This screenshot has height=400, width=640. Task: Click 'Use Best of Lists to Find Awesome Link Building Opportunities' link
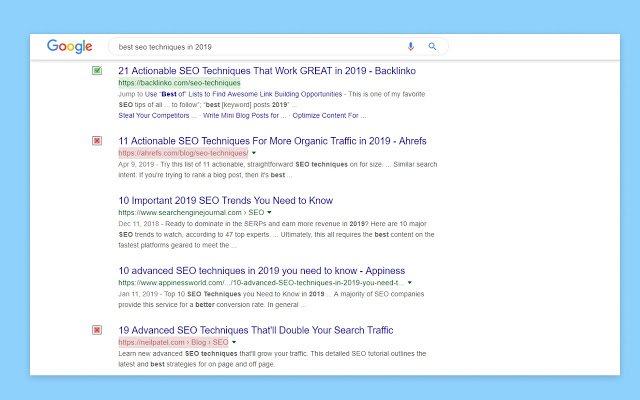pyautogui.click(x=243, y=94)
